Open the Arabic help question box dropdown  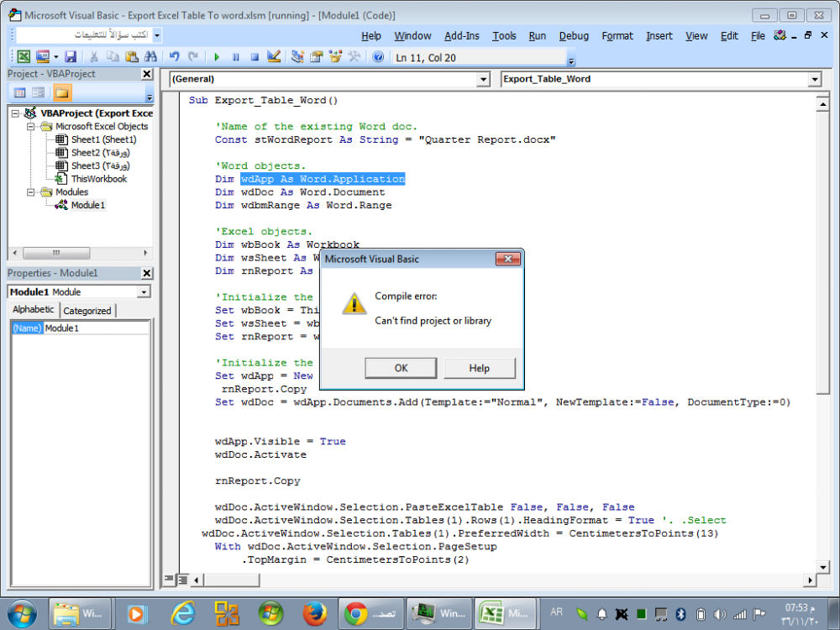tap(157, 35)
